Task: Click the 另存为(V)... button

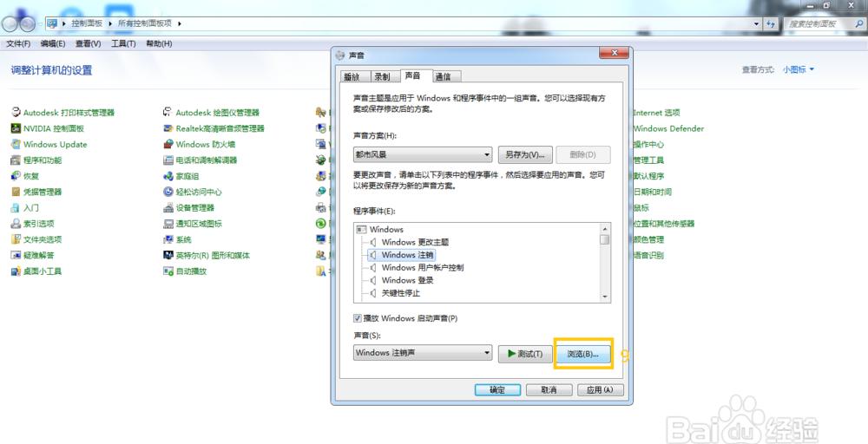Action: click(525, 155)
